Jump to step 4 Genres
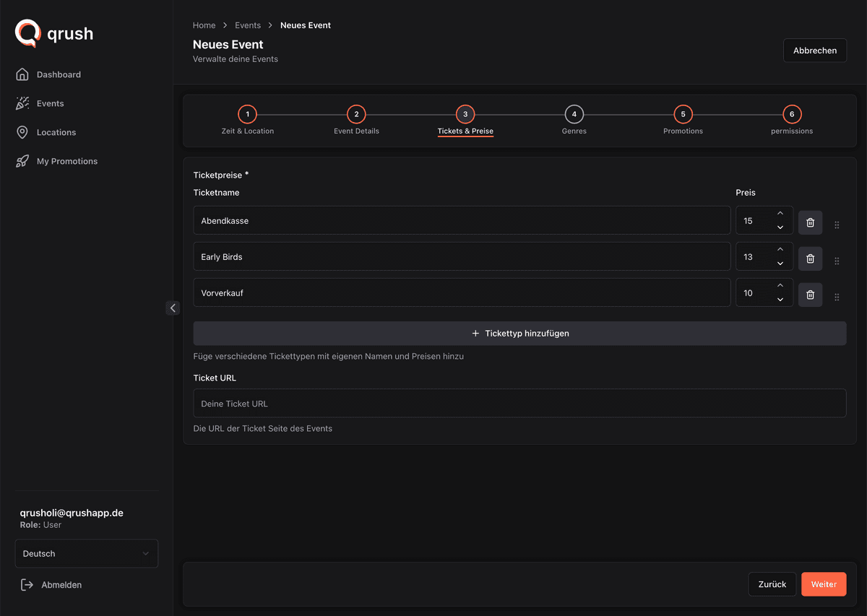This screenshot has height=616, width=867. tap(574, 114)
